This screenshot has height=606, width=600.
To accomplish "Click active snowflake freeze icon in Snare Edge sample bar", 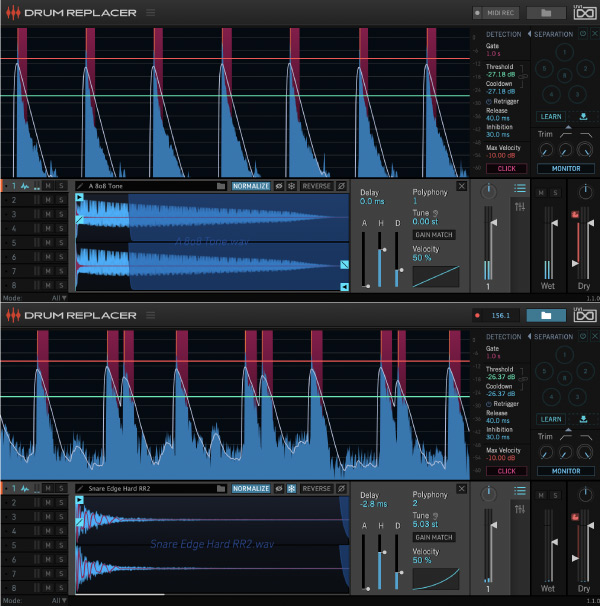I will pyautogui.click(x=291, y=489).
